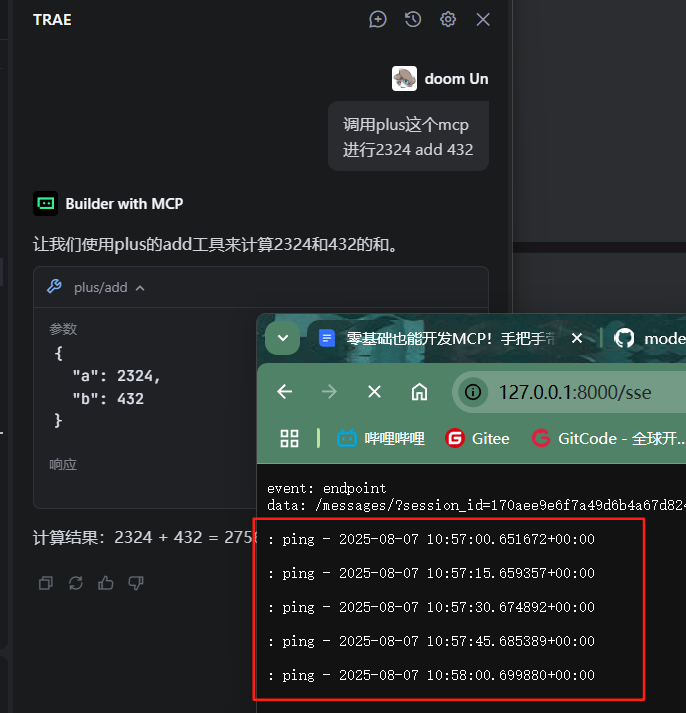Click the TRAE panel title
Image resolution: width=686 pixels, height=713 pixels.
(52, 20)
